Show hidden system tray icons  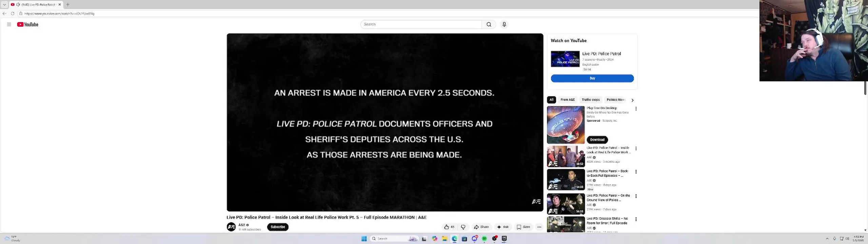click(x=827, y=239)
